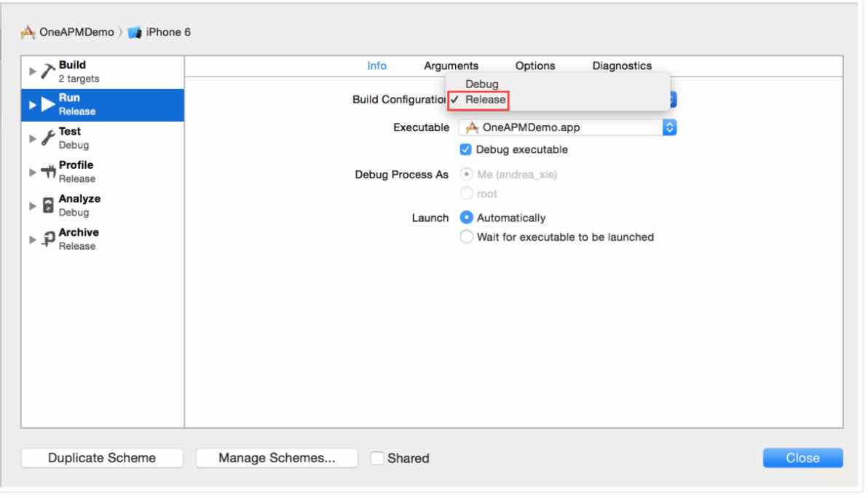868x498 pixels.
Task: Expand the Analyze disclosure triangle
Action: (x=32, y=206)
